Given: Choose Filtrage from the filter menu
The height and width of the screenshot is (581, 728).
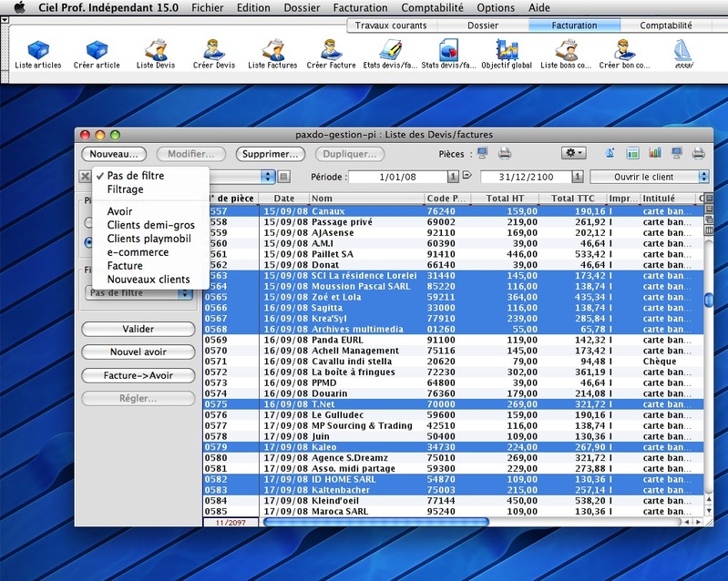Looking at the screenshot, I should click(150, 189).
